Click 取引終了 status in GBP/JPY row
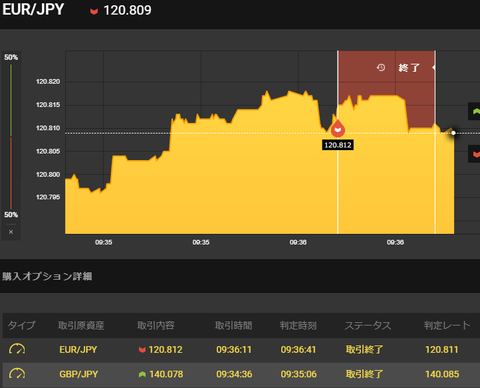The width and height of the screenshot is (480, 388). tap(364, 374)
